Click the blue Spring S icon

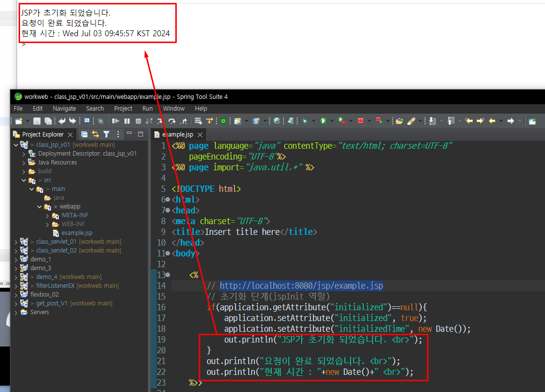(256, 121)
